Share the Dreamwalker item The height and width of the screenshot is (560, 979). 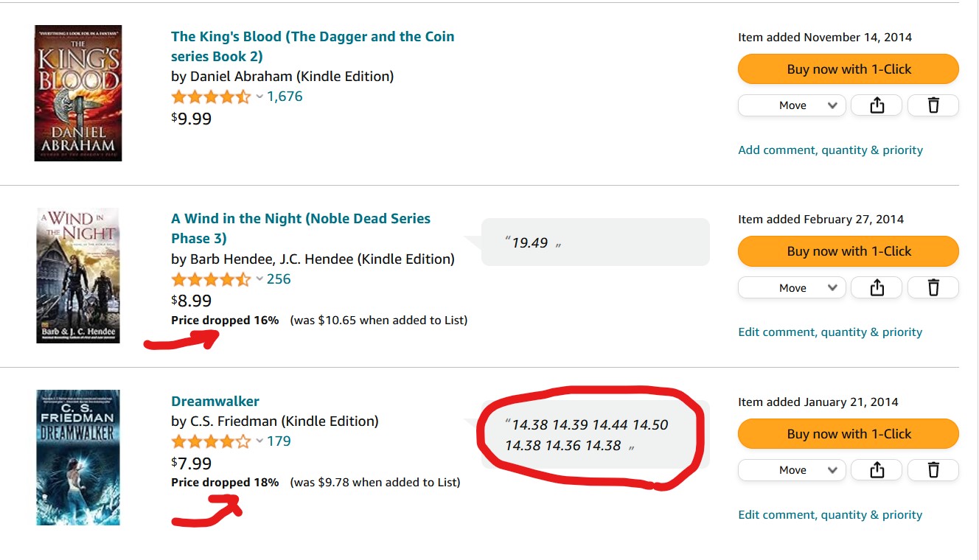tap(877, 470)
